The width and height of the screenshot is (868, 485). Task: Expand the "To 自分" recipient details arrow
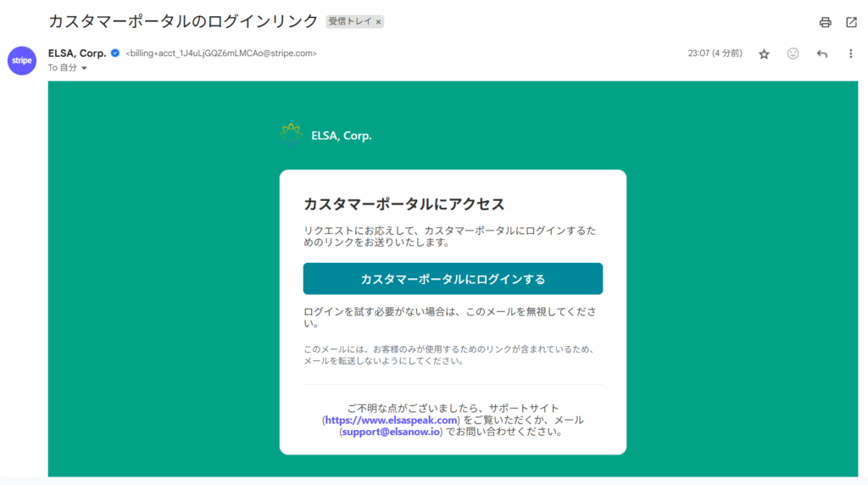[x=84, y=68]
